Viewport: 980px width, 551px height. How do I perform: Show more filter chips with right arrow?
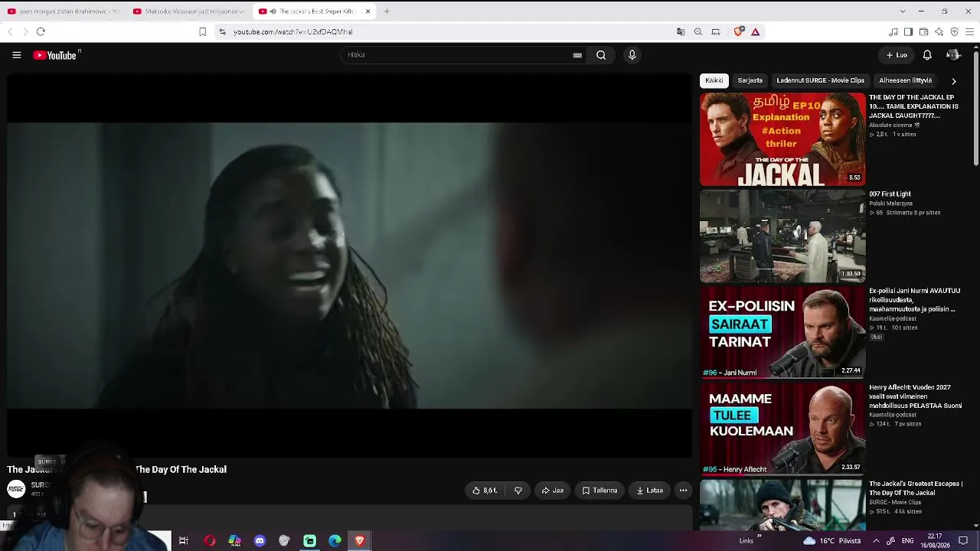(953, 81)
